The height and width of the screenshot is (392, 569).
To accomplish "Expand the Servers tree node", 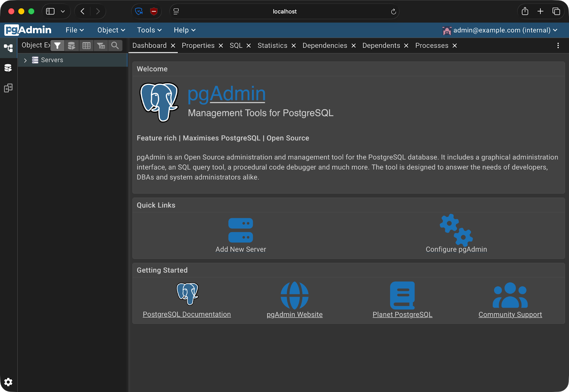I will click(25, 60).
